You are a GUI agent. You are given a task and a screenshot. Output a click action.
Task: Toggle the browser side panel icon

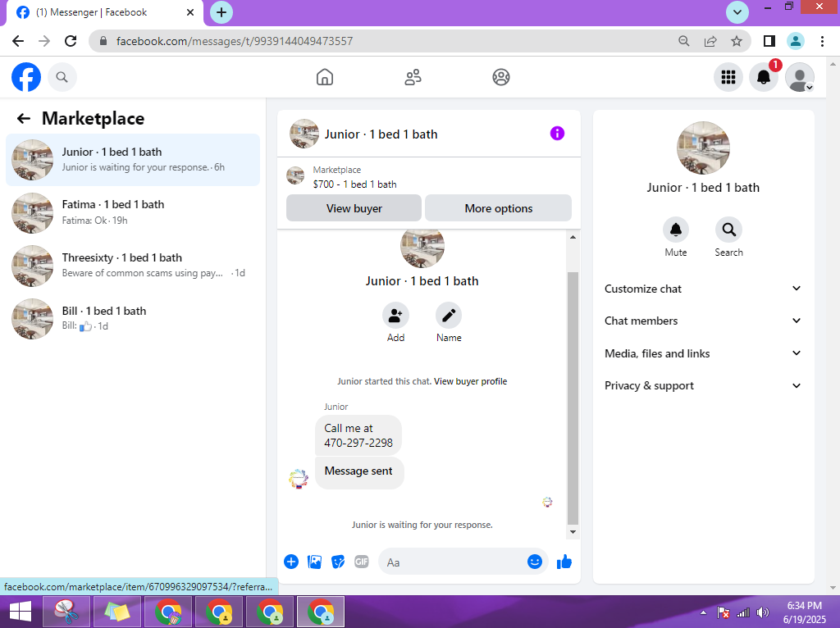[769, 41]
